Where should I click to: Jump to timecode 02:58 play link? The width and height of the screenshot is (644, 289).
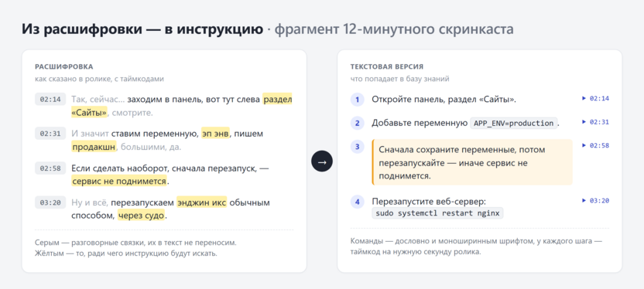tap(595, 145)
